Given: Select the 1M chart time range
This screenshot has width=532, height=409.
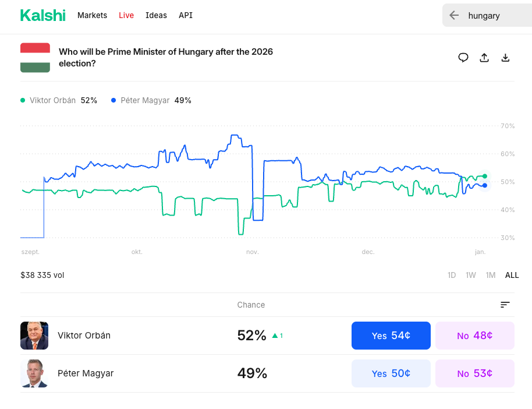Looking at the screenshot, I should tap(491, 275).
